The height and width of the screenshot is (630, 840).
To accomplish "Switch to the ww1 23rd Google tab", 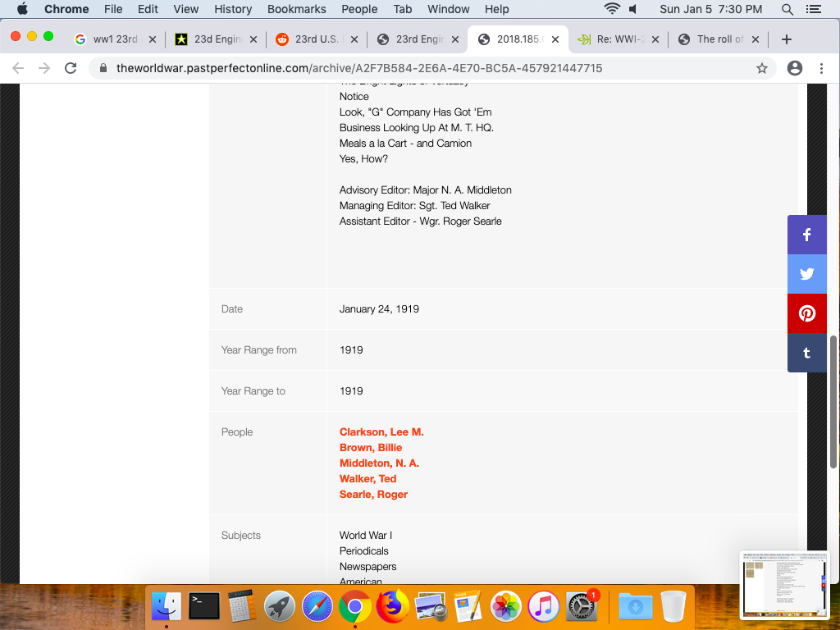I will click(x=115, y=39).
